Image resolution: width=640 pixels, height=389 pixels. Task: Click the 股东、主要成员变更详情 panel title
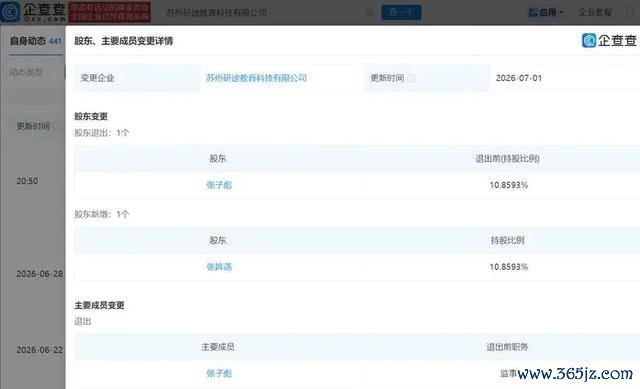point(124,41)
